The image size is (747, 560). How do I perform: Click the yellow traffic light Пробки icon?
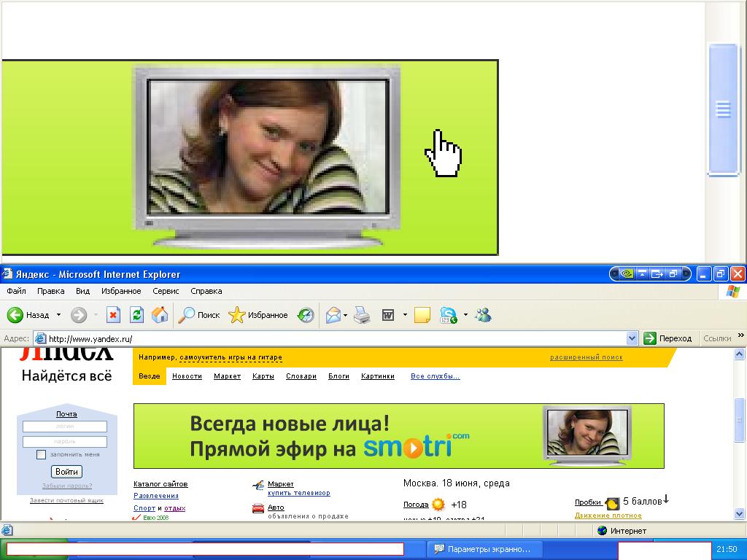[x=612, y=503]
